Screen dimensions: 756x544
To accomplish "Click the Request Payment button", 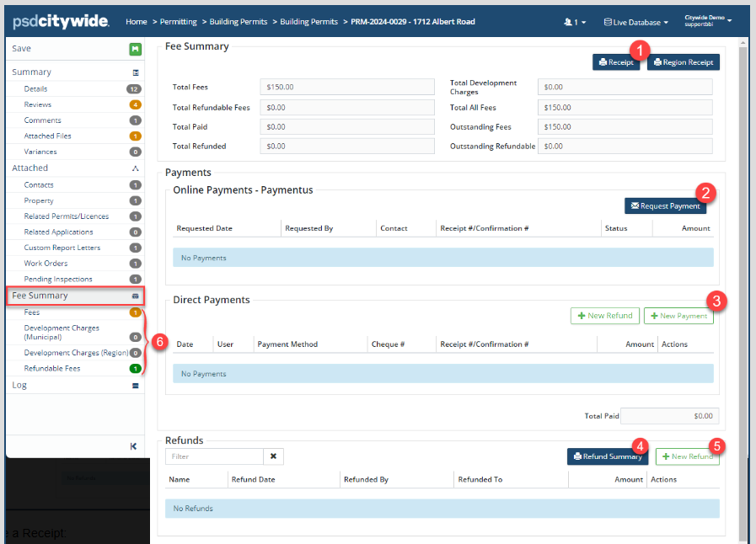I will coord(665,206).
